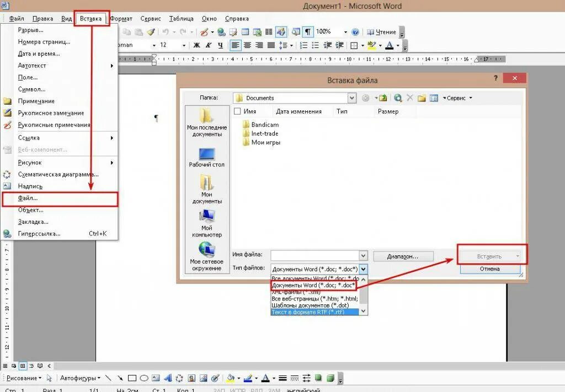Image resolution: width=565 pixels, height=392 pixels.
Task: Select Текст в формате RTF (*.rtf)
Action: point(315,312)
